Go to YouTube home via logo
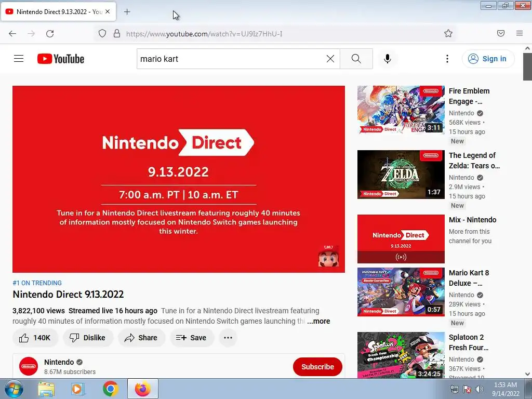This screenshot has height=399, width=532. 61,59
